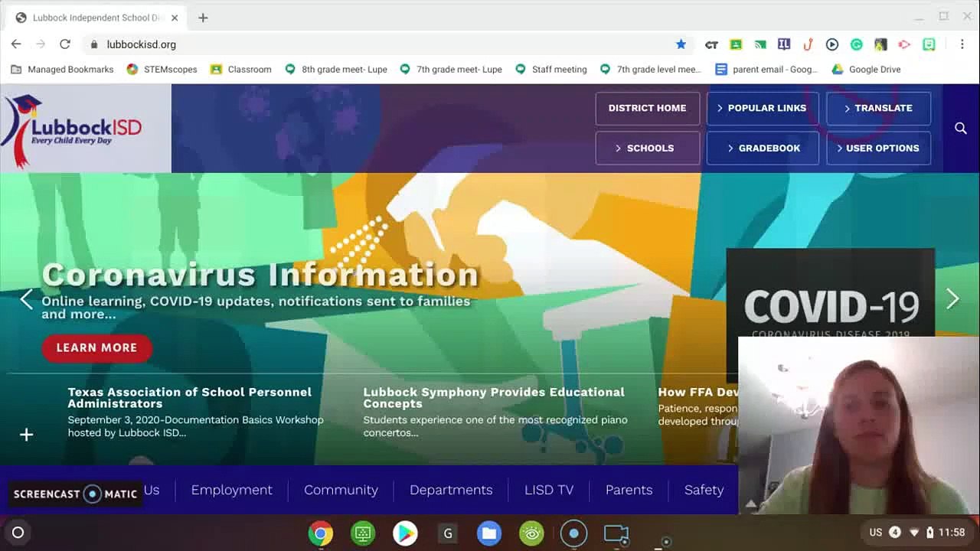Open the green presentation screen shelf app

click(x=363, y=533)
